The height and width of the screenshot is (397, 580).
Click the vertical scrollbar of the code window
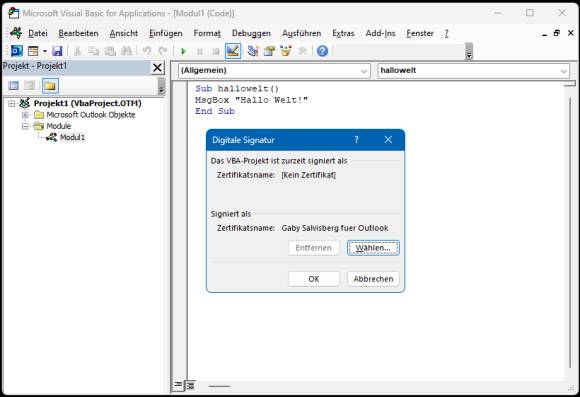570,228
